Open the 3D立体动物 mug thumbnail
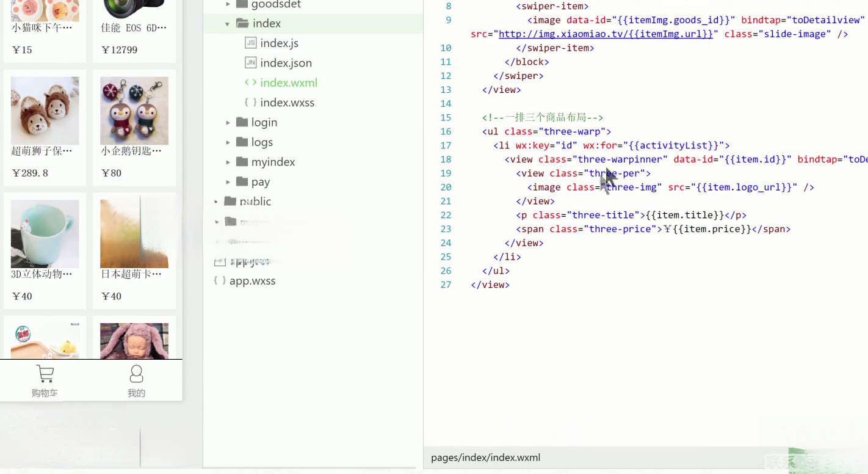The height and width of the screenshot is (474, 868). [x=45, y=234]
